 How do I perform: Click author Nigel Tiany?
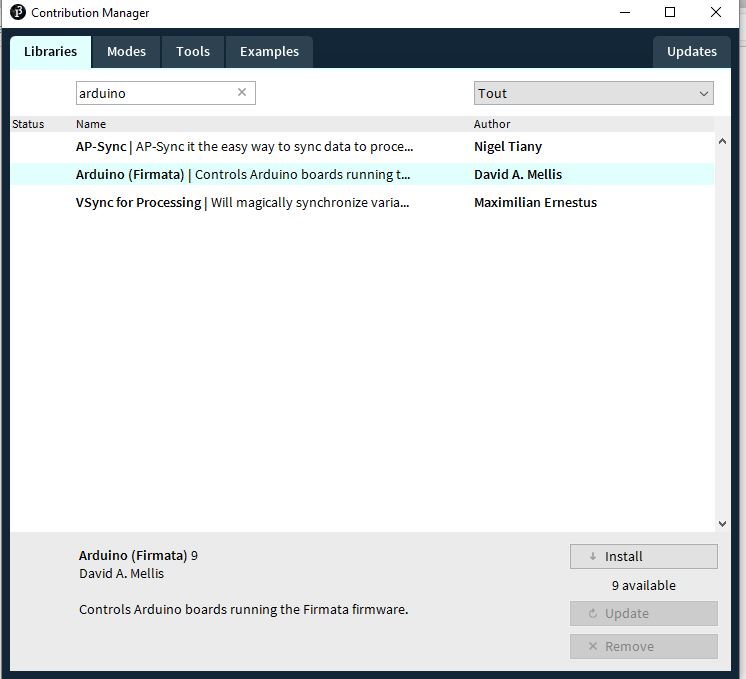tap(508, 147)
